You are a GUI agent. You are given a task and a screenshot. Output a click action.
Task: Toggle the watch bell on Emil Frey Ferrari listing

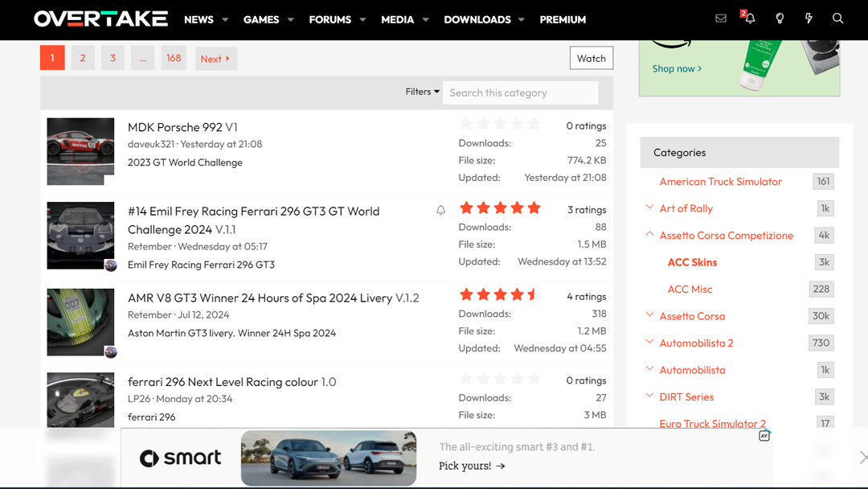[440, 209]
